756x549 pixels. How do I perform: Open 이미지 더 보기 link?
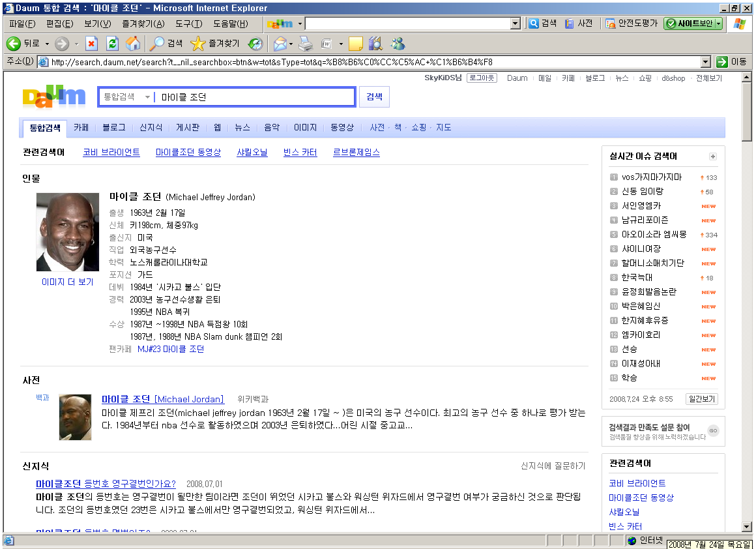pos(68,282)
